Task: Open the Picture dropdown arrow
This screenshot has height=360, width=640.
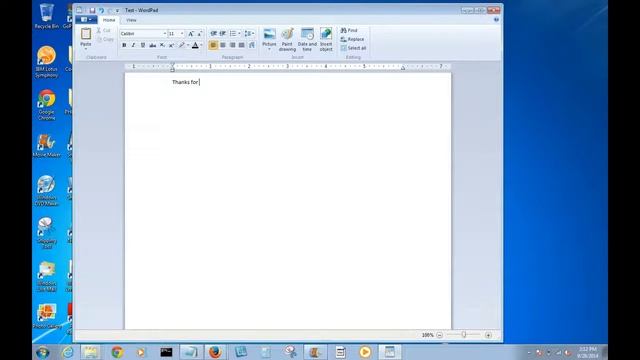Action: (269, 49)
